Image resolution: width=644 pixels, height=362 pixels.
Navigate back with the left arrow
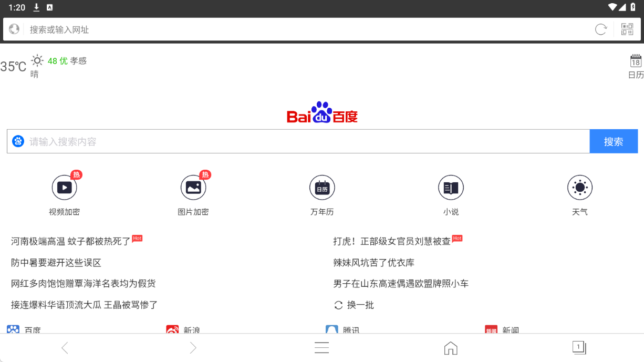pos(65,347)
